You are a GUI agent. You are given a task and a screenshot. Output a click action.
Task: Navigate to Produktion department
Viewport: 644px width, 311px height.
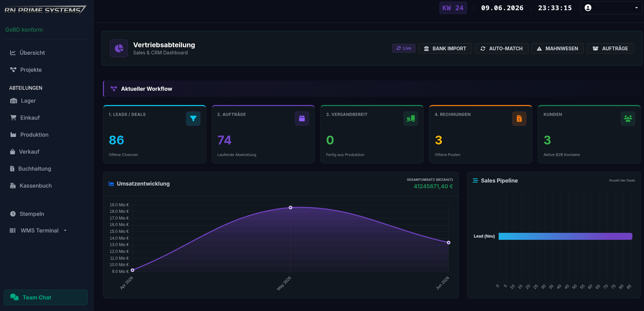[46, 135]
